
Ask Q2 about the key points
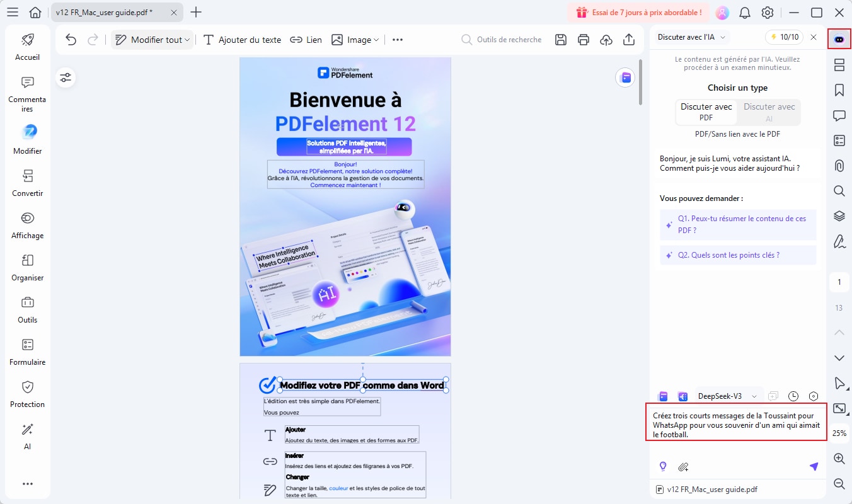click(x=738, y=255)
